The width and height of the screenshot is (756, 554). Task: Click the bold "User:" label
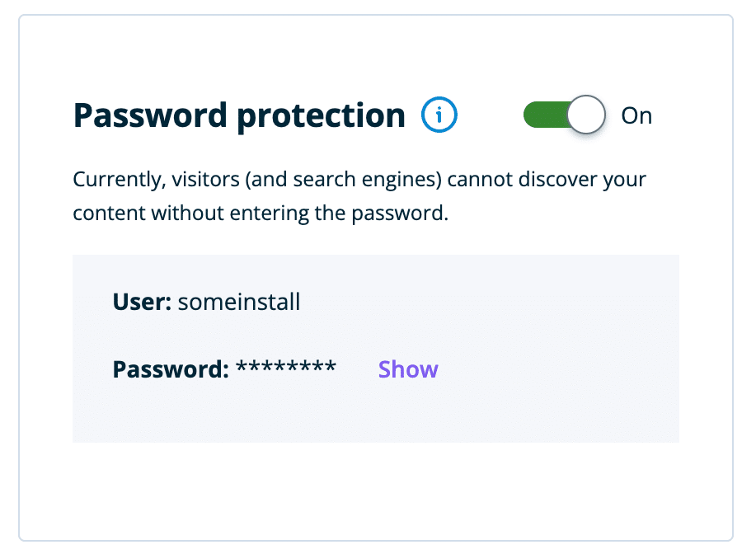142,303
